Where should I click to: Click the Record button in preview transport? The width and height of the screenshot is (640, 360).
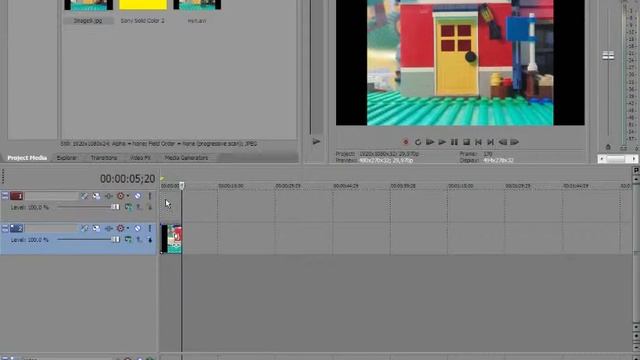coord(405,142)
